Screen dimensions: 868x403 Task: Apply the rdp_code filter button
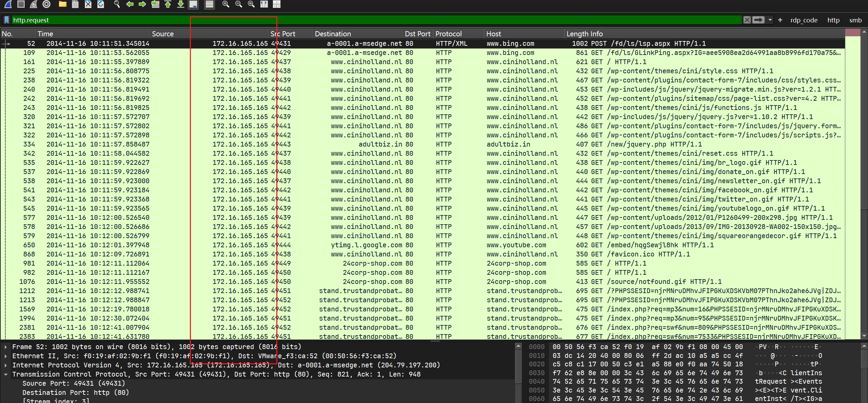[x=804, y=20]
